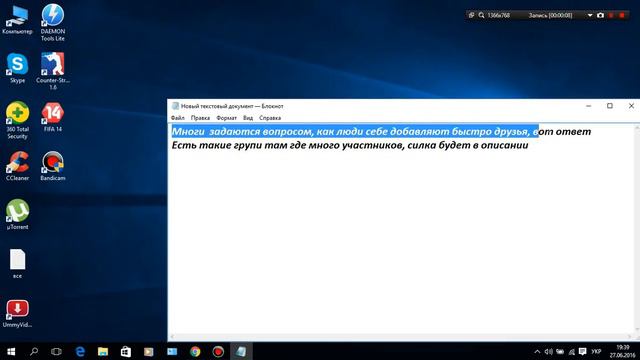Select the DAEMON Tools Lite desktop shortcut

(x=53, y=22)
